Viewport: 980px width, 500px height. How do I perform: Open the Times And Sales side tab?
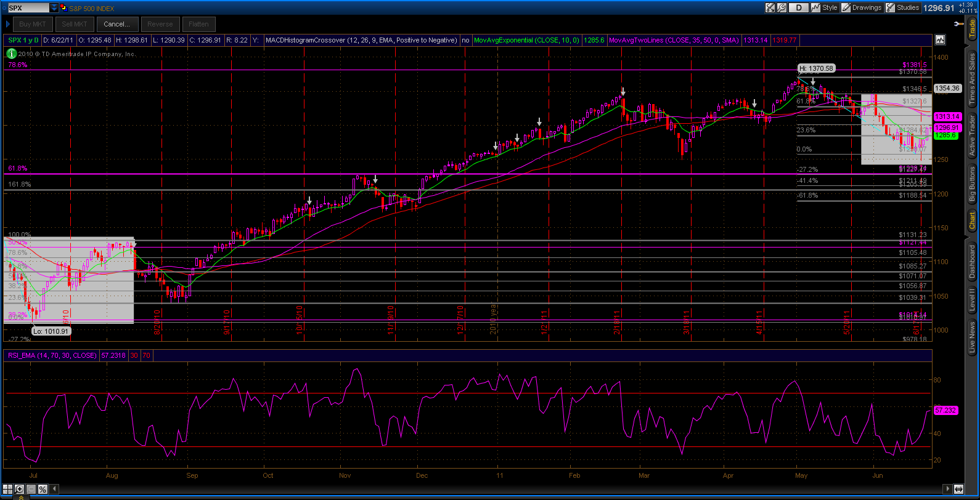(x=973, y=79)
